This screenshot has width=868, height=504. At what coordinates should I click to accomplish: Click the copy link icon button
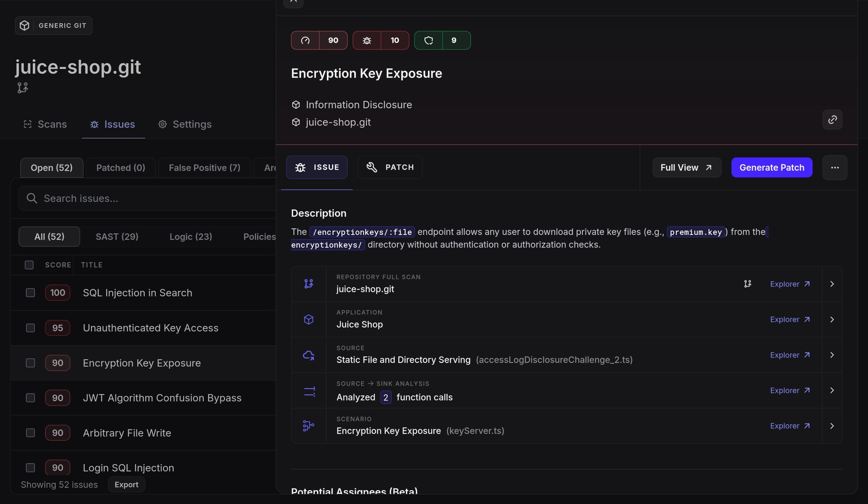832,120
